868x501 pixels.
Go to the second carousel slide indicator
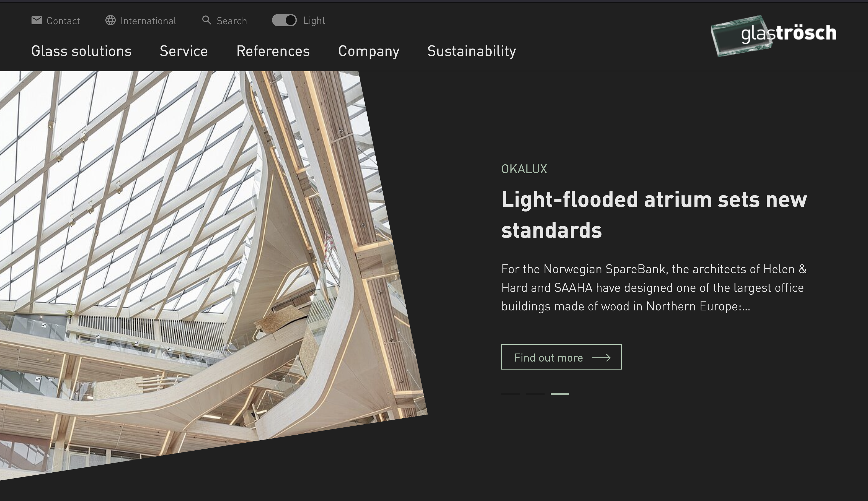tap(535, 394)
